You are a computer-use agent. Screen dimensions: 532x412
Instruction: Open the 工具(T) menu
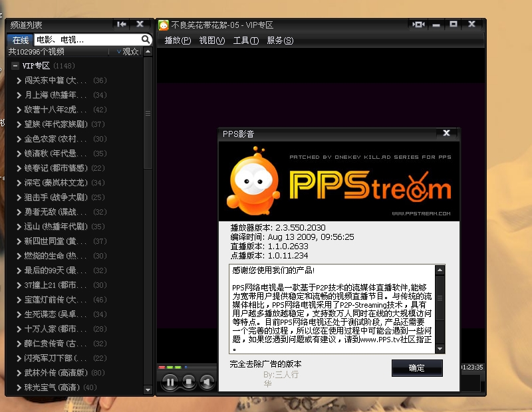tap(245, 41)
